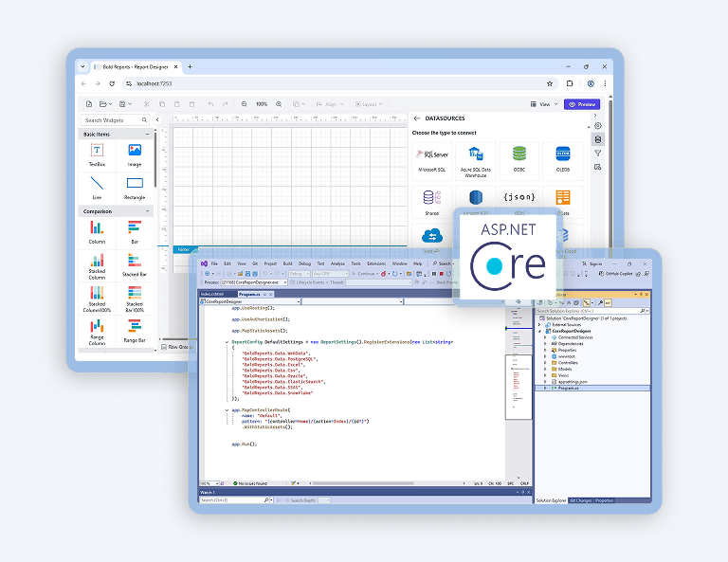Click the Undo icon in Report Designer toolbar
This screenshot has height=562, width=728.
(210, 104)
